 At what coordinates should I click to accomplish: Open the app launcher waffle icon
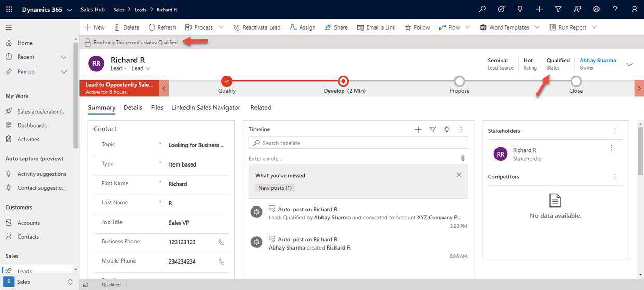[9, 9]
